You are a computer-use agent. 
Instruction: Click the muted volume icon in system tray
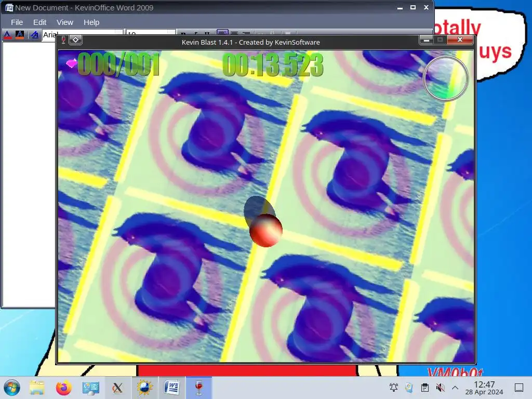(440, 388)
